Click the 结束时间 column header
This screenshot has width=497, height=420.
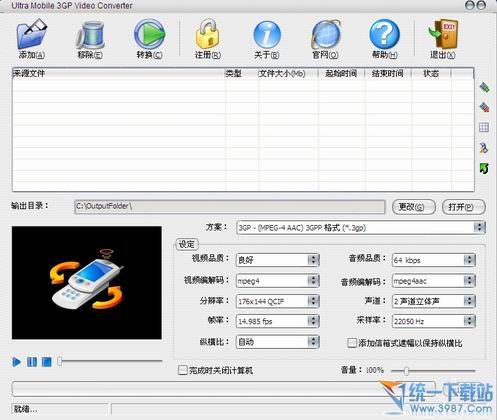388,73
